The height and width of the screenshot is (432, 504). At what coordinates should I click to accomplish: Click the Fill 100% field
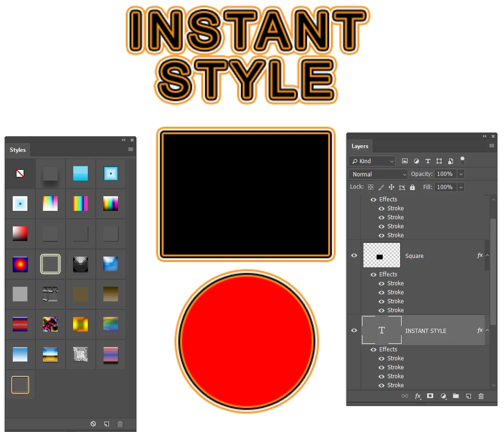coord(445,187)
